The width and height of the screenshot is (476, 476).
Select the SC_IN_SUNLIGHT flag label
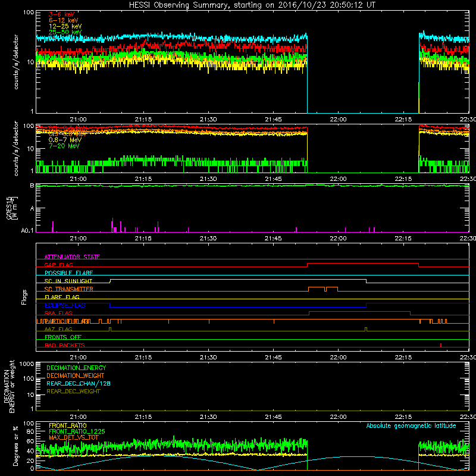[68, 281]
